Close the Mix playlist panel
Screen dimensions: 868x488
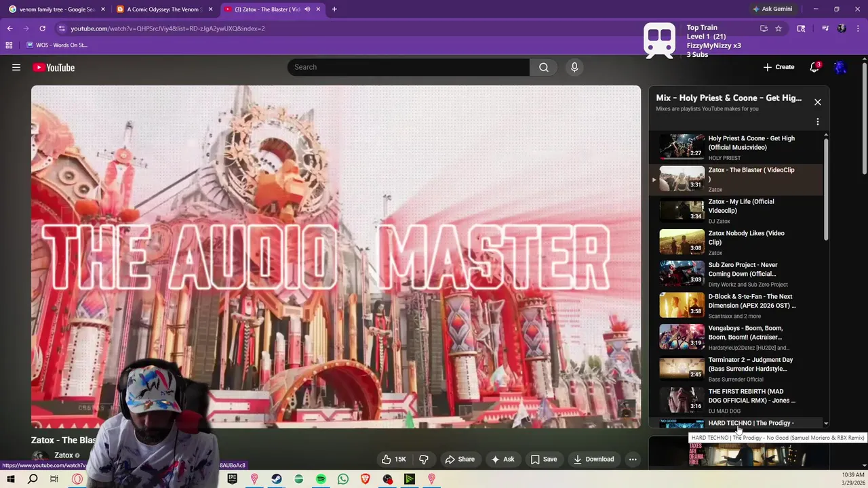point(818,102)
